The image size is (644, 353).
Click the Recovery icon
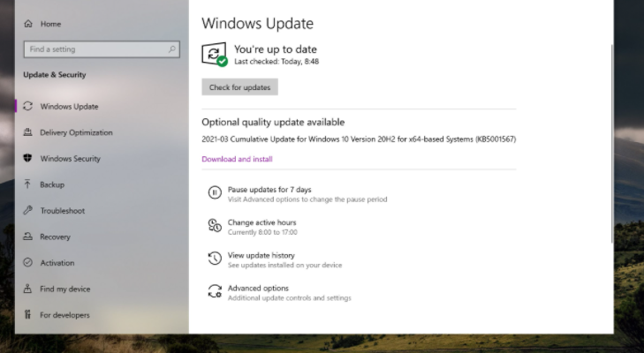[27, 237]
